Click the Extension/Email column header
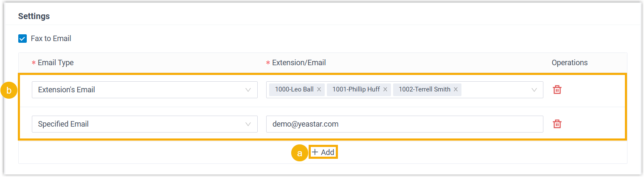 298,63
